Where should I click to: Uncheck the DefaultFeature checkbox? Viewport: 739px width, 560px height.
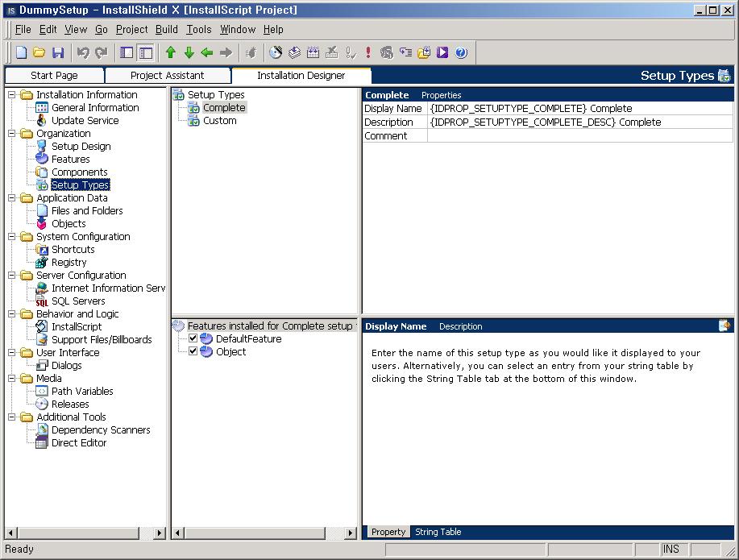[193, 338]
